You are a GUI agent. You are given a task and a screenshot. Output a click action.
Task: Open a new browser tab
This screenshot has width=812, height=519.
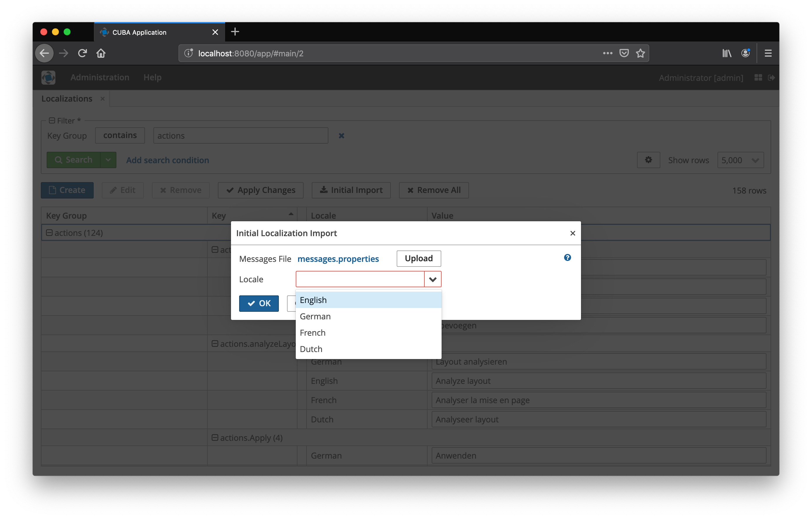235,32
